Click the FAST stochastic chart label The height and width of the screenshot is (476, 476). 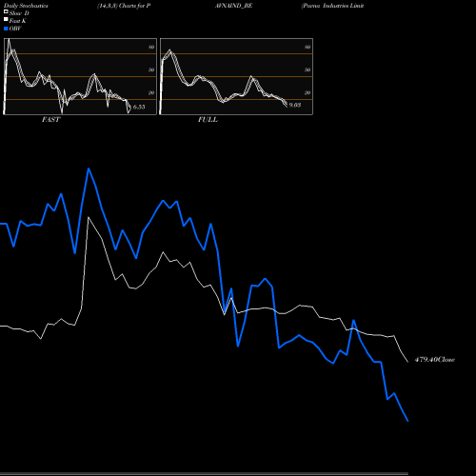pos(50,120)
